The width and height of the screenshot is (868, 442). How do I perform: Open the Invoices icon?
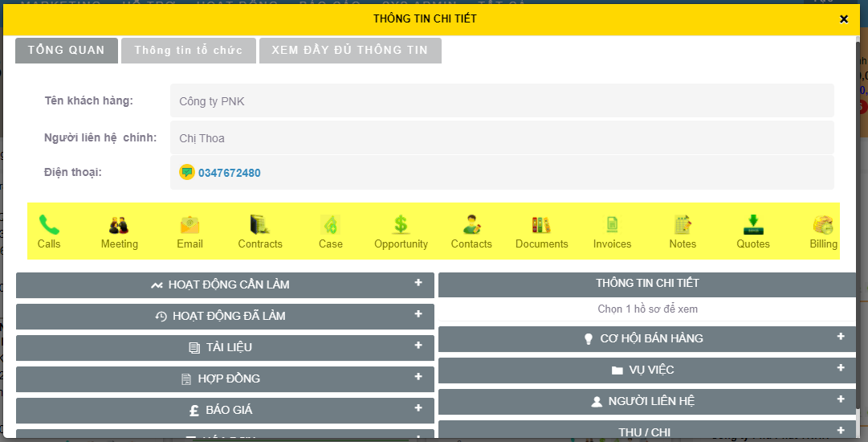pyautogui.click(x=612, y=225)
